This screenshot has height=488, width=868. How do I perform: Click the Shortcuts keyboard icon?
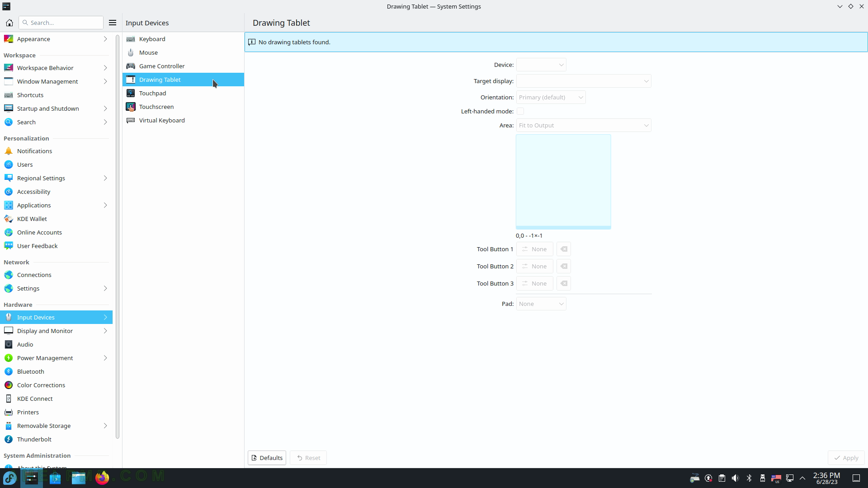coord(9,95)
